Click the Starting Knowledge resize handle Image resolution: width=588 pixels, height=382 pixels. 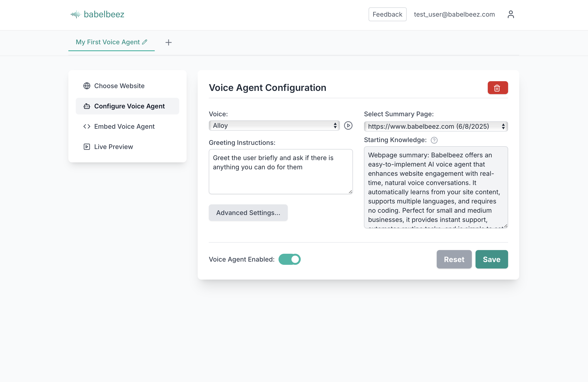(x=506, y=226)
